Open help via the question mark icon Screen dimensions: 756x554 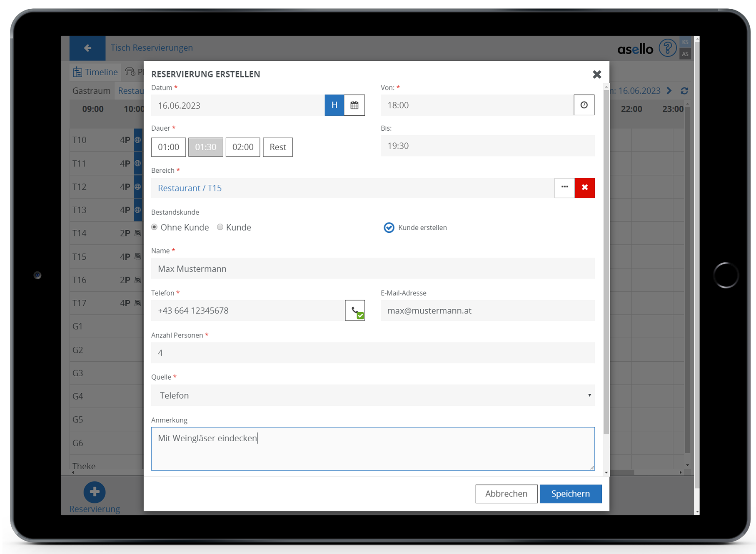tap(667, 48)
